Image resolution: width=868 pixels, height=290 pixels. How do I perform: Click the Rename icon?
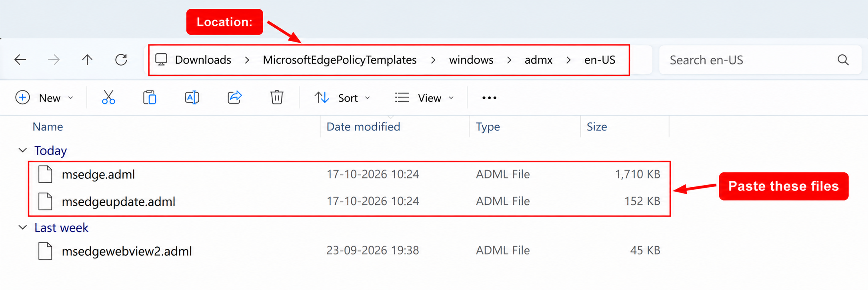coord(192,98)
